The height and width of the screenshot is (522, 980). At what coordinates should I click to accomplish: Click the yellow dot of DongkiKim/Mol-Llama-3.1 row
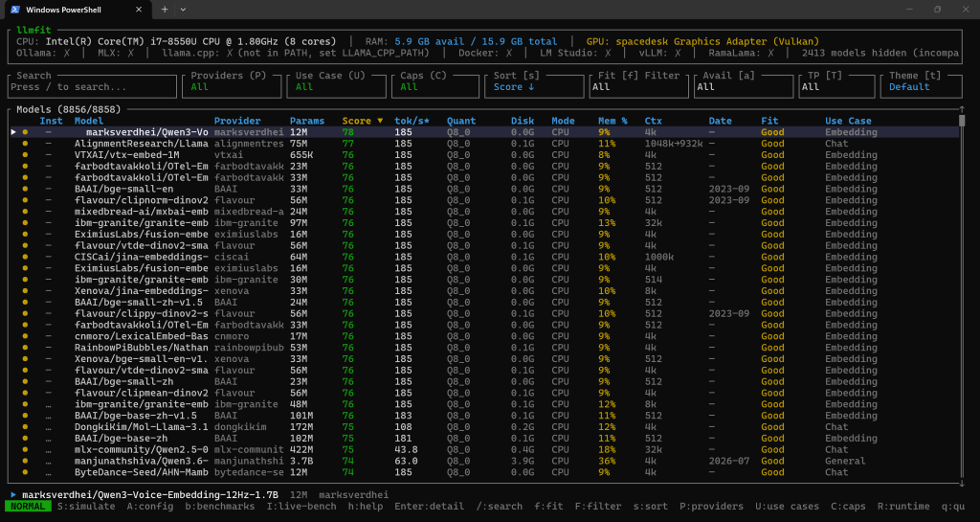point(25,427)
